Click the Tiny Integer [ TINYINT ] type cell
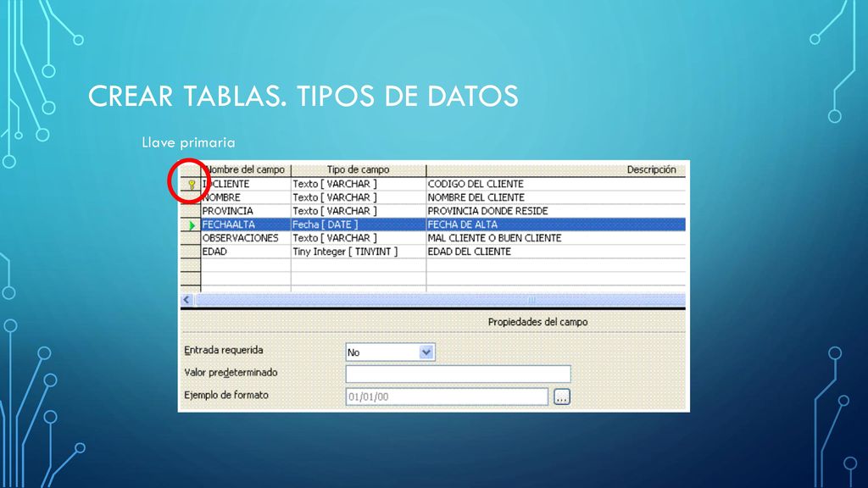The height and width of the screenshot is (488, 868). click(359, 252)
